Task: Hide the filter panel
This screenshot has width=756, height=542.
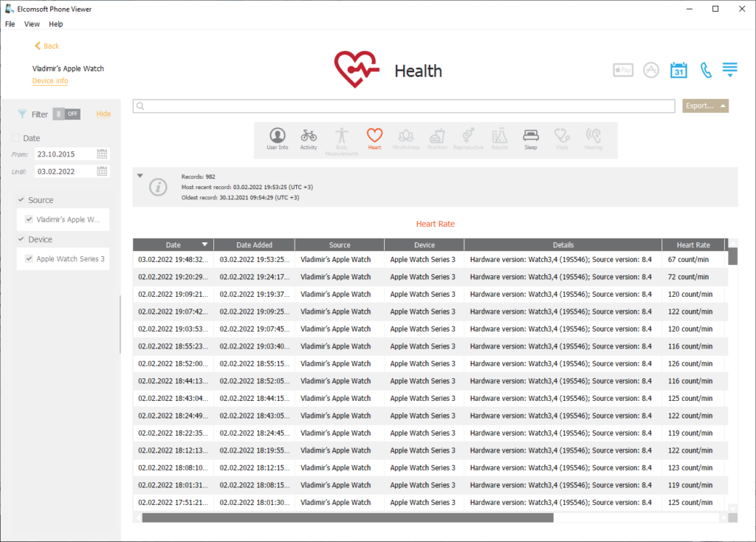Action: click(103, 114)
